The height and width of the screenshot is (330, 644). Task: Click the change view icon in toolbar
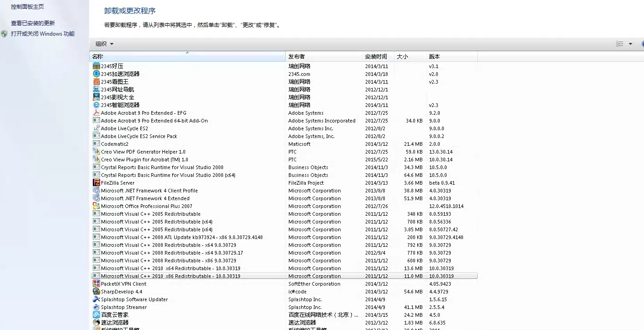coord(620,44)
